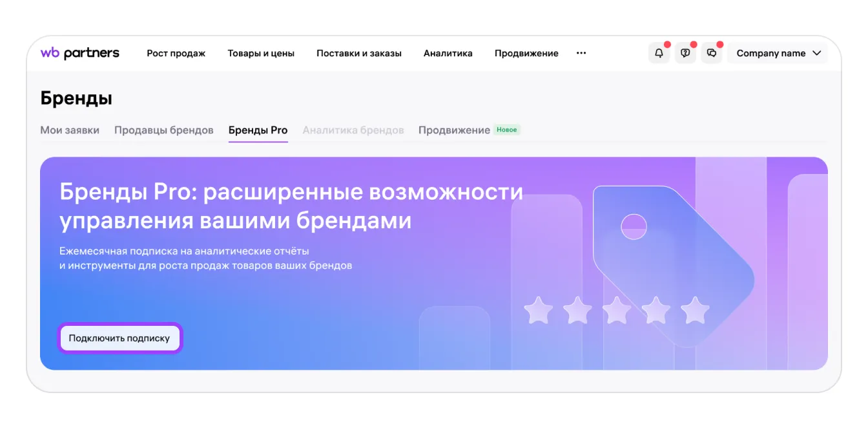Open the Товары и цены menu
Image resolution: width=868 pixels, height=428 pixels.
click(261, 53)
